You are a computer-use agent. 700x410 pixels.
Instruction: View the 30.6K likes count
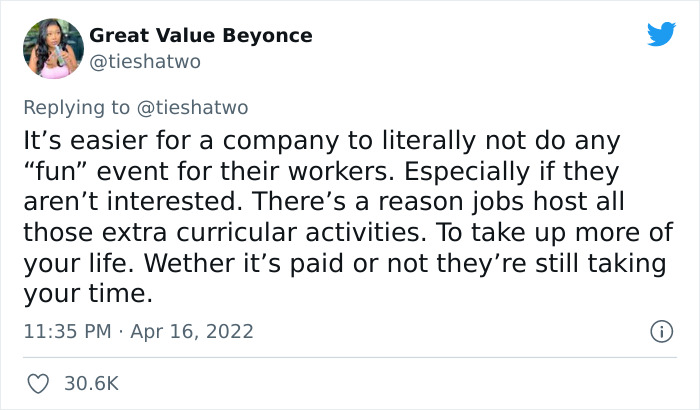coord(91,383)
